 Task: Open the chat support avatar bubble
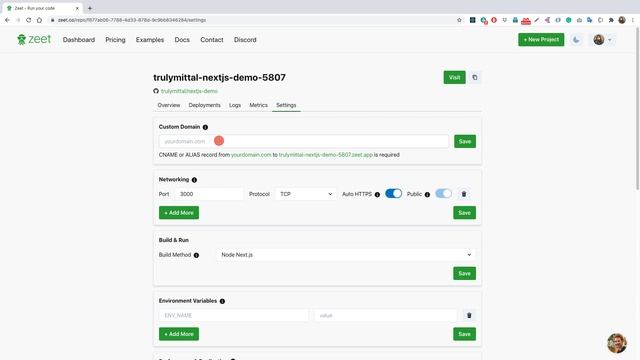(x=617, y=343)
